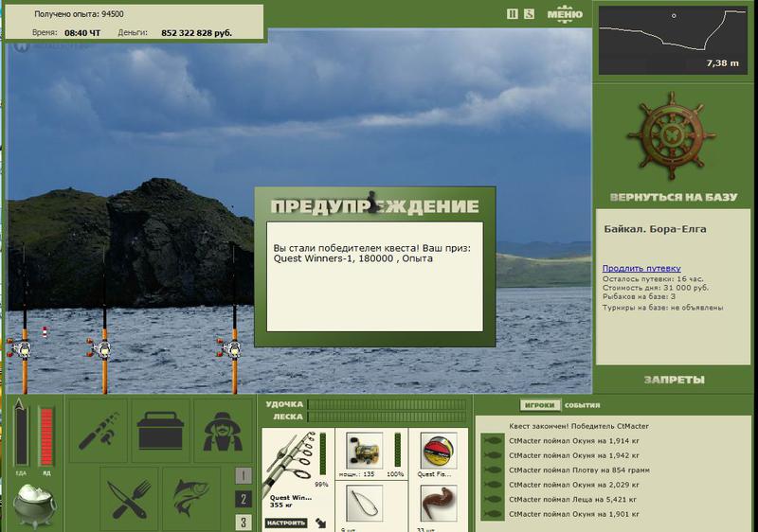Open the ЗАПРЕТЫ restrictions panel
Screen dimensions: 758x532
(x=674, y=380)
